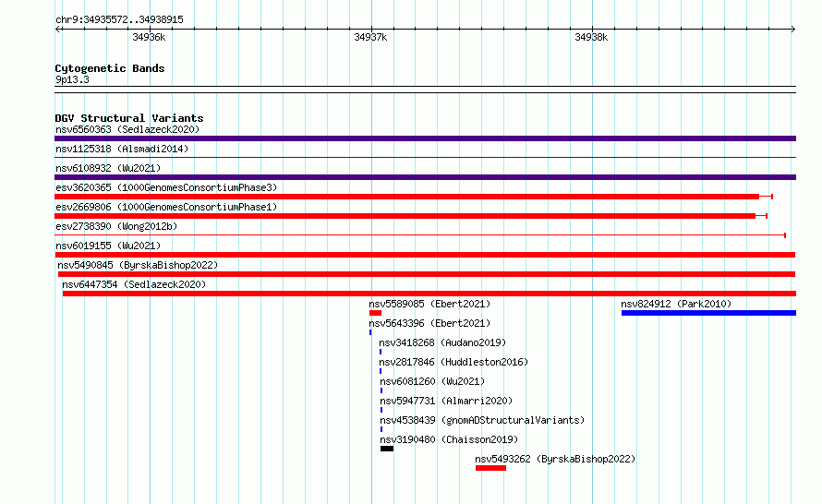Open esv3620365 (1000GenomesConsortiumPhase3) label

click(x=166, y=187)
